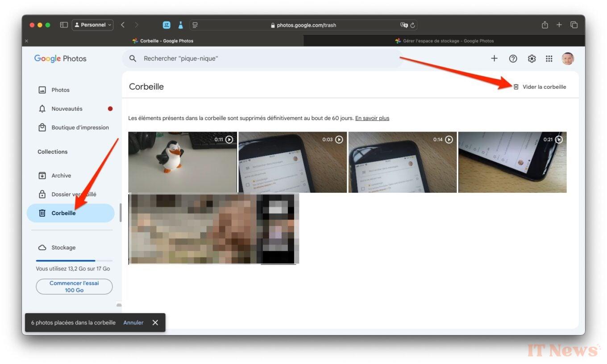Image resolution: width=607 pixels, height=364 pixels.
Task: Click the Create plus icon in header
Action: tap(494, 58)
